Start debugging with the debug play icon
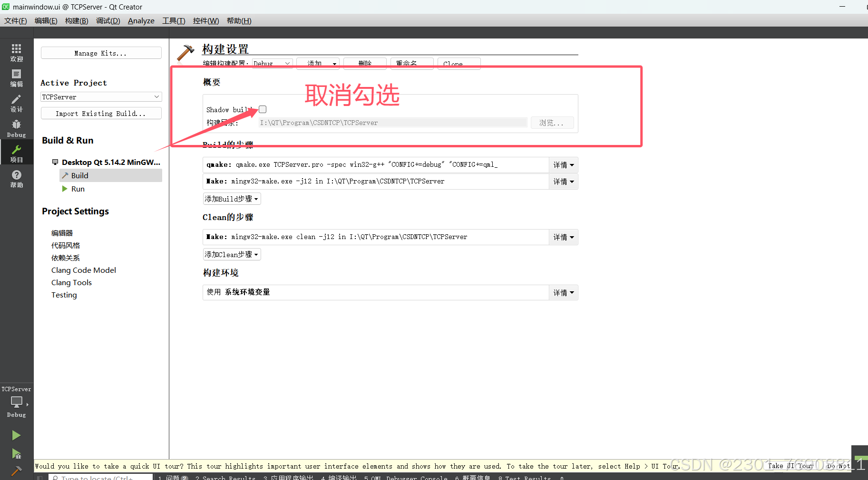This screenshot has width=868, height=480. 16,454
